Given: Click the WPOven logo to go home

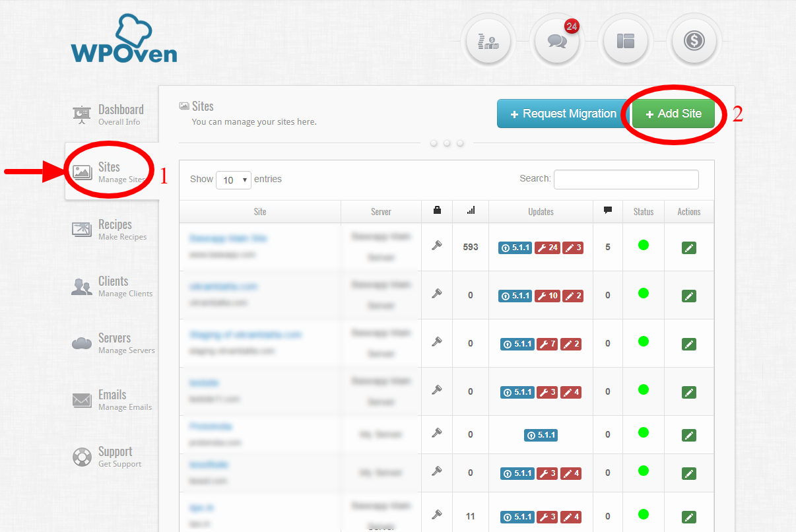Looking at the screenshot, I should [x=123, y=38].
